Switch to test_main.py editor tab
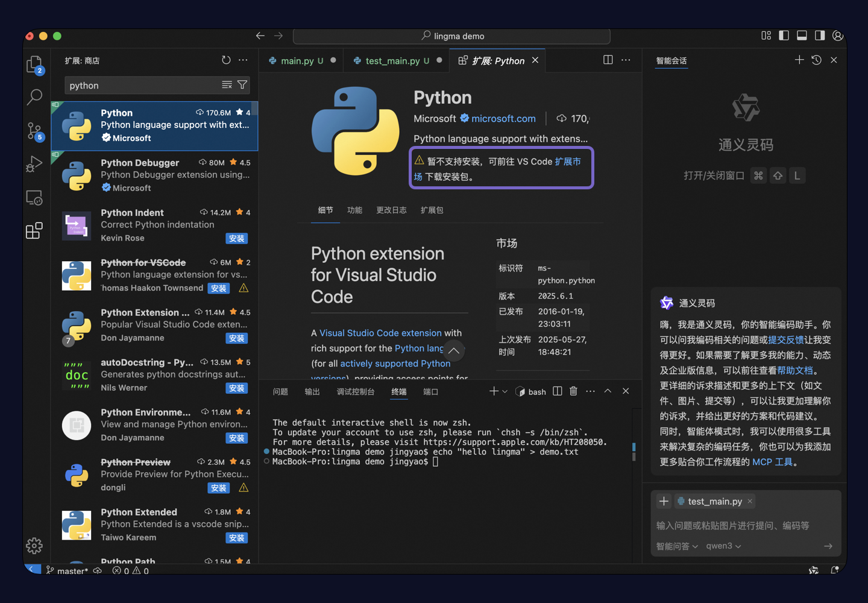Screen dimensions: 868x603 tap(397, 61)
